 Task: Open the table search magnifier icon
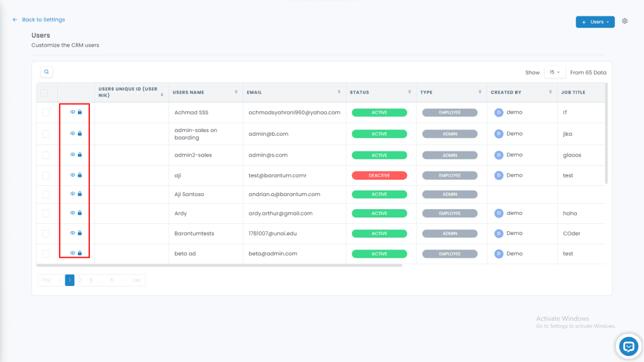click(x=47, y=72)
